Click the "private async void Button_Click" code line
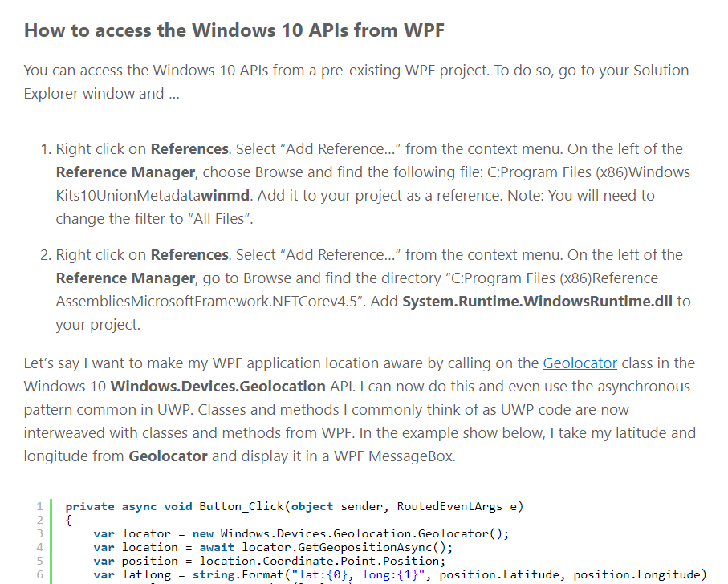 [x=295, y=506]
